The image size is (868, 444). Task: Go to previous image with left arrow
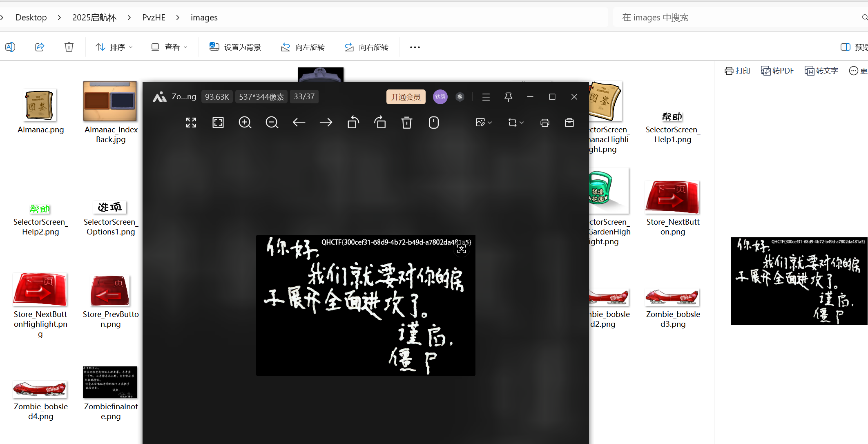299,123
